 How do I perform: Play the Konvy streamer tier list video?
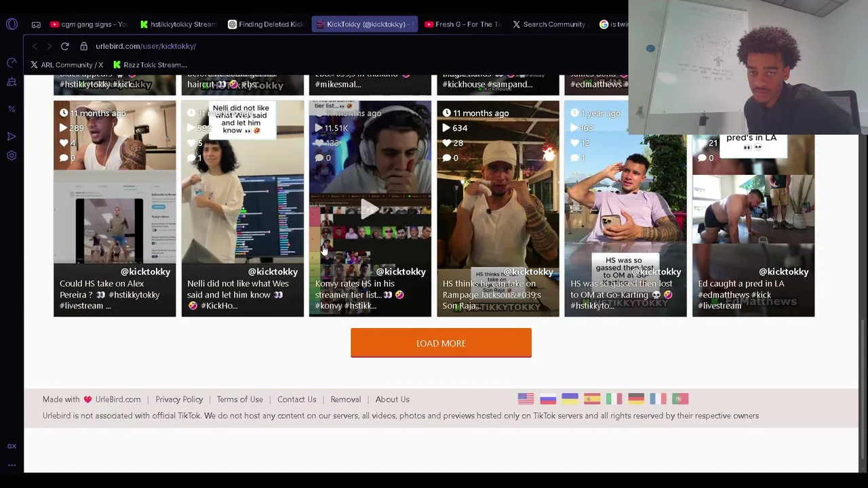[x=370, y=209]
